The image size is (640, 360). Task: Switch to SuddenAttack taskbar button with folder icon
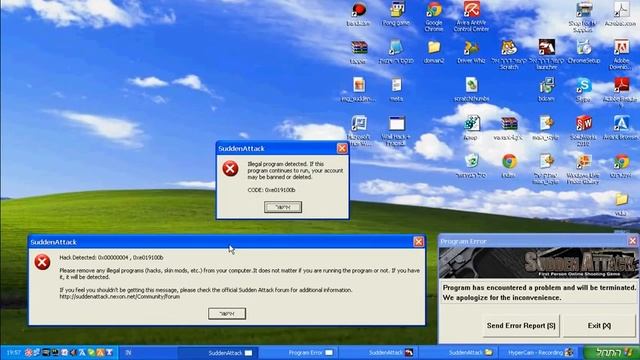click(460, 353)
